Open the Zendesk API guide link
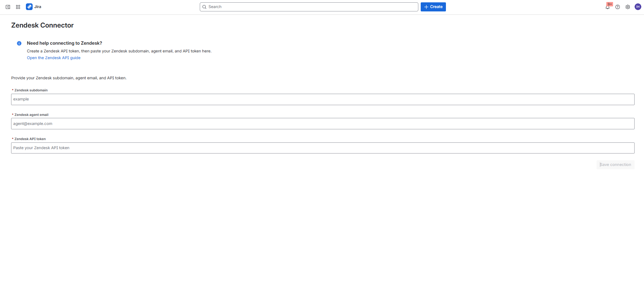Screen dimensions: 644x304 (54, 58)
